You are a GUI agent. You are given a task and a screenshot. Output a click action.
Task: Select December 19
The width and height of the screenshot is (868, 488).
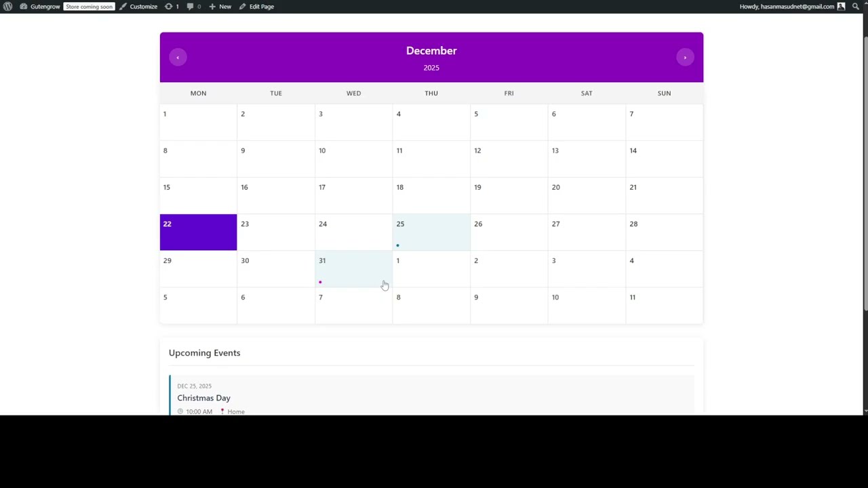pos(509,195)
